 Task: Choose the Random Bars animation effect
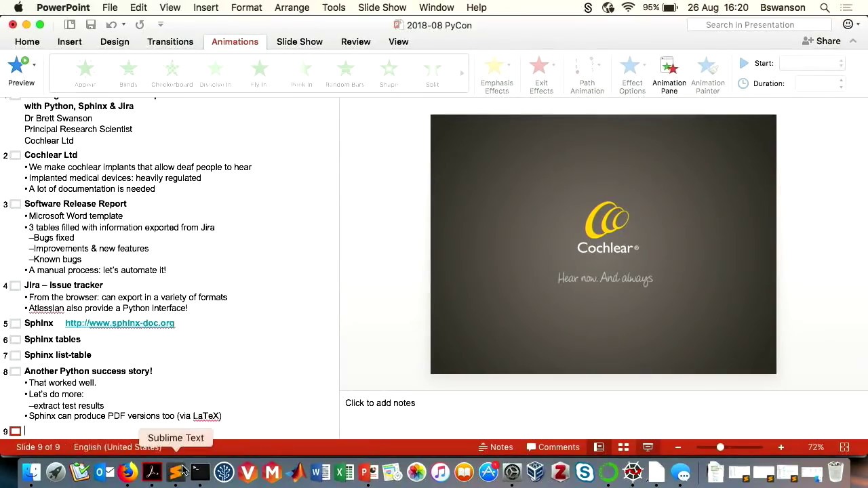click(x=345, y=73)
